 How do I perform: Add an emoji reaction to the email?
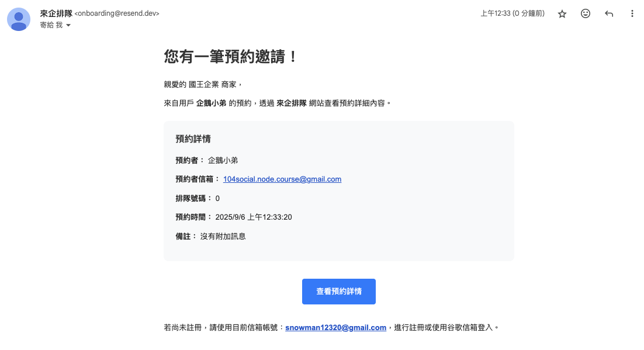pyautogui.click(x=586, y=13)
